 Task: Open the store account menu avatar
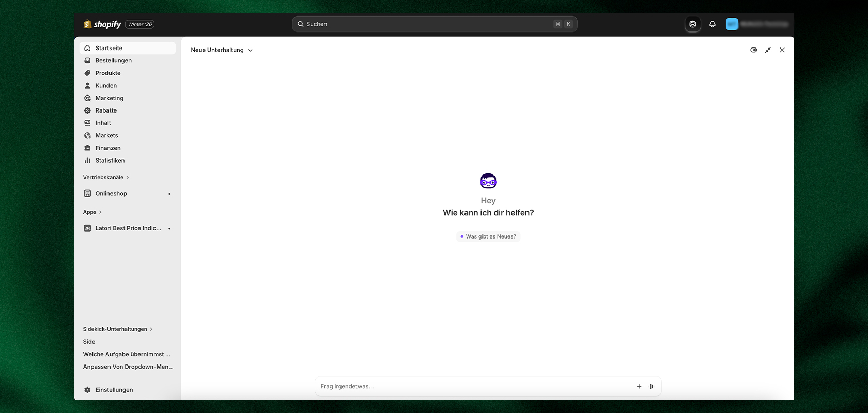point(732,24)
